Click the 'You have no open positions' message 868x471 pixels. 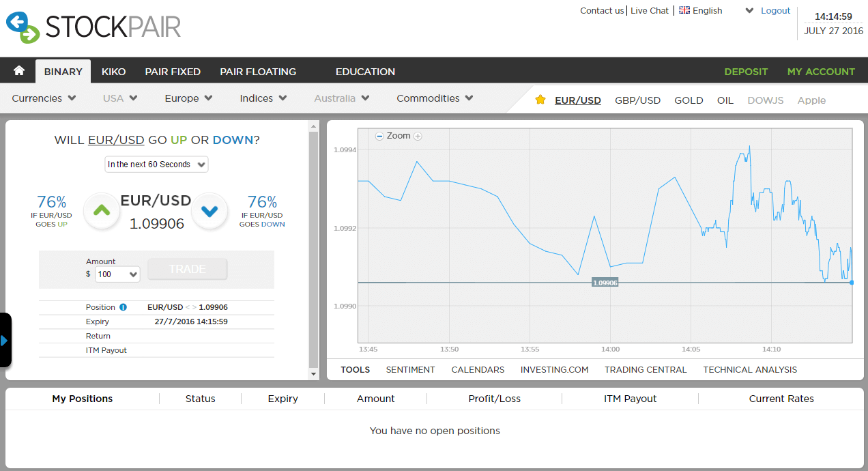[435, 431]
